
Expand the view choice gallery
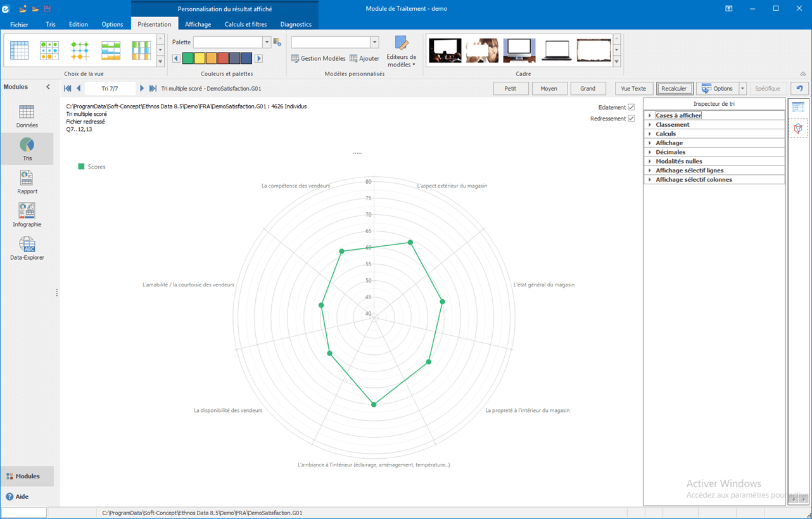160,61
